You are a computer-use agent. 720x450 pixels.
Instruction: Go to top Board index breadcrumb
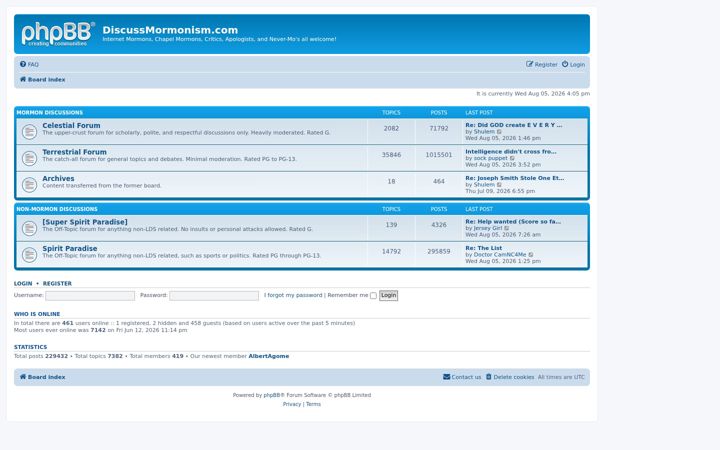(46, 80)
